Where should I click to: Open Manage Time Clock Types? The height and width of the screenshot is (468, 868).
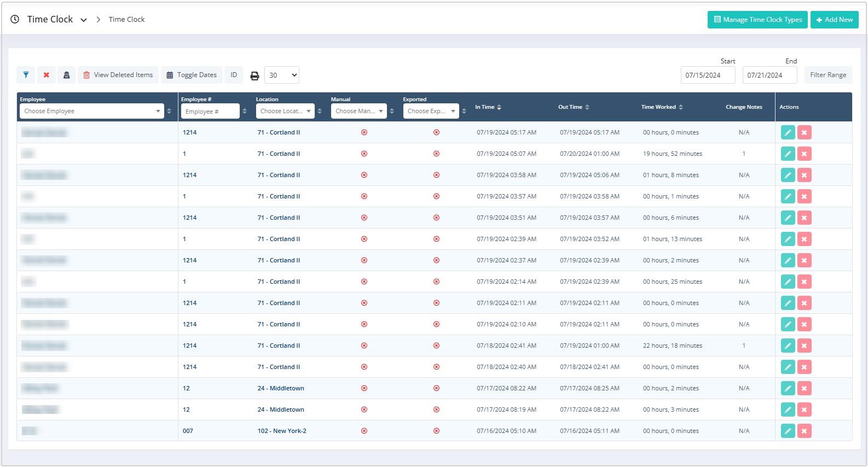pyautogui.click(x=757, y=20)
